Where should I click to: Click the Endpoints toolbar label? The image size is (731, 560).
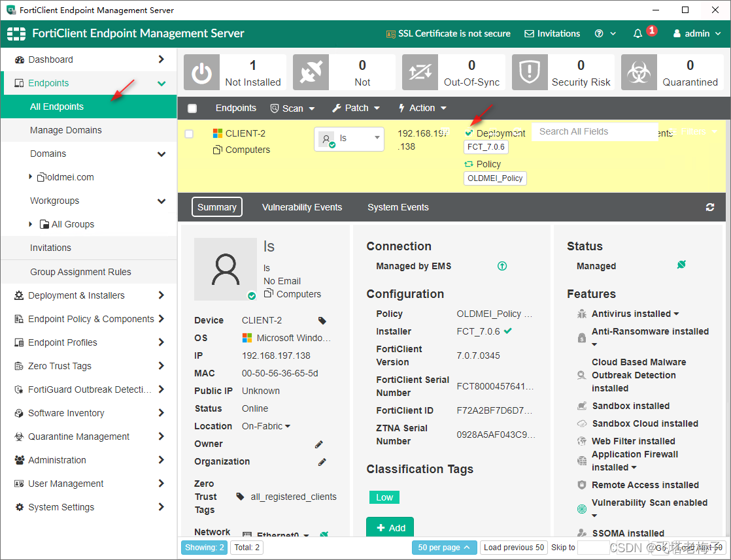(x=236, y=108)
